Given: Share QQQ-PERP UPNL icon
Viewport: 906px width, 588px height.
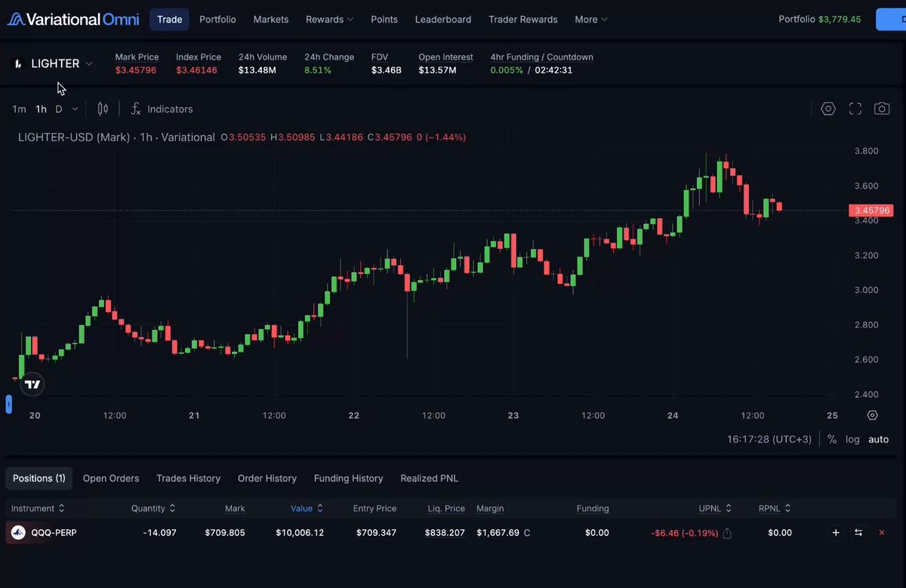Looking at the screenshot, I should [x=727, y=533].
